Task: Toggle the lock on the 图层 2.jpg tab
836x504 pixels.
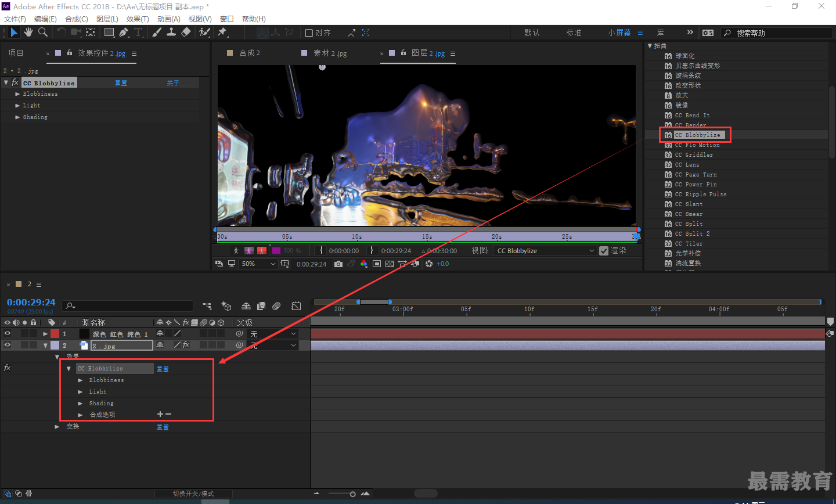Action: pos(403,53)
